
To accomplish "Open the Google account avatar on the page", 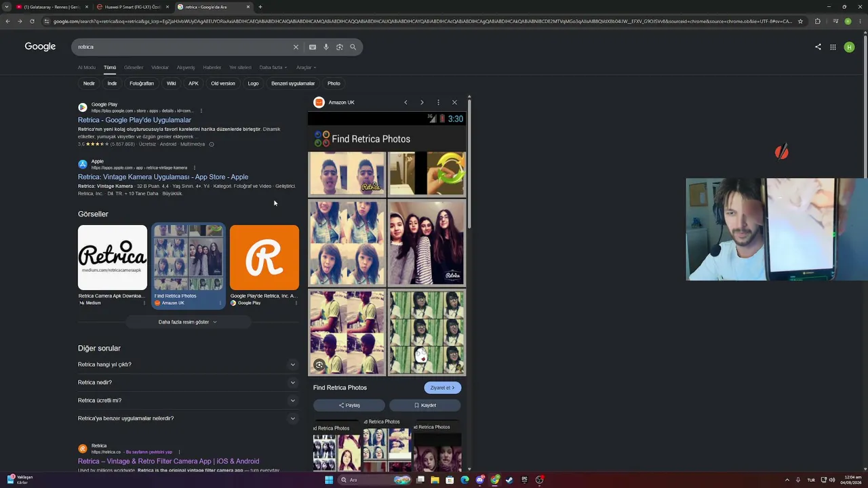I will (849, 47).
